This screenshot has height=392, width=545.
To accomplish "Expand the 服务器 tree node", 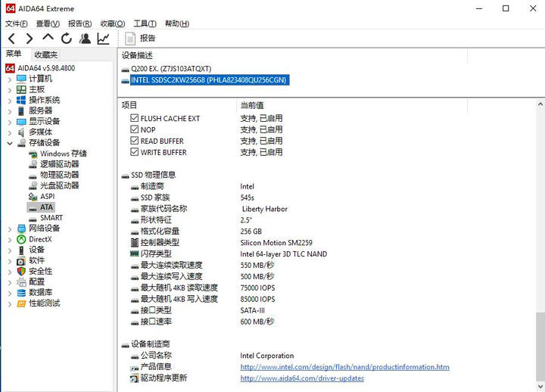I will click(x=10, y=112).
